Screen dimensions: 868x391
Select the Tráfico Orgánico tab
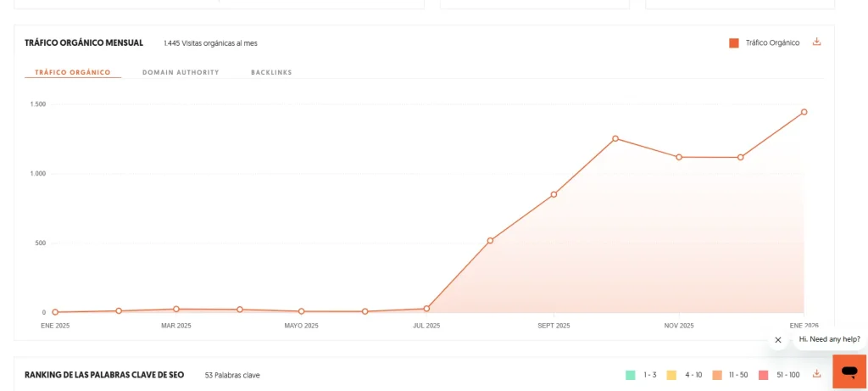point(73,72)
